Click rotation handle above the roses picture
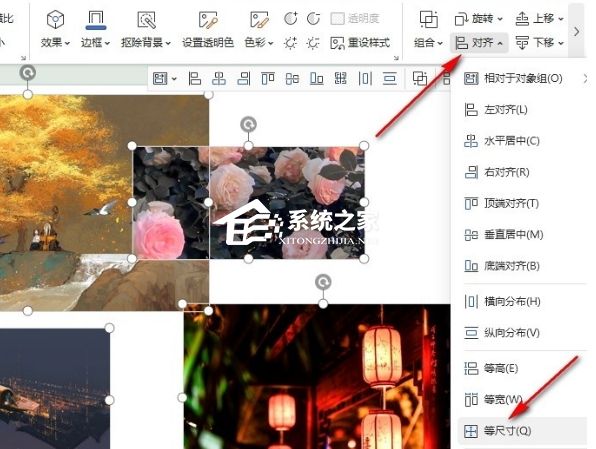Image resolution: width=596 pixels, height=449 pixels. pos(249,124)
